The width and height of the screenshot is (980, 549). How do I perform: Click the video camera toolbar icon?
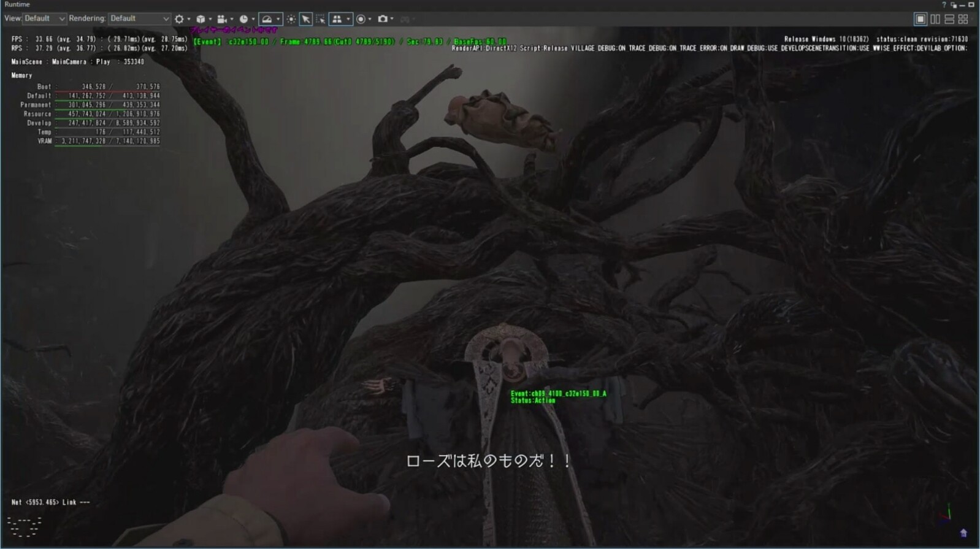click(222, 19)
